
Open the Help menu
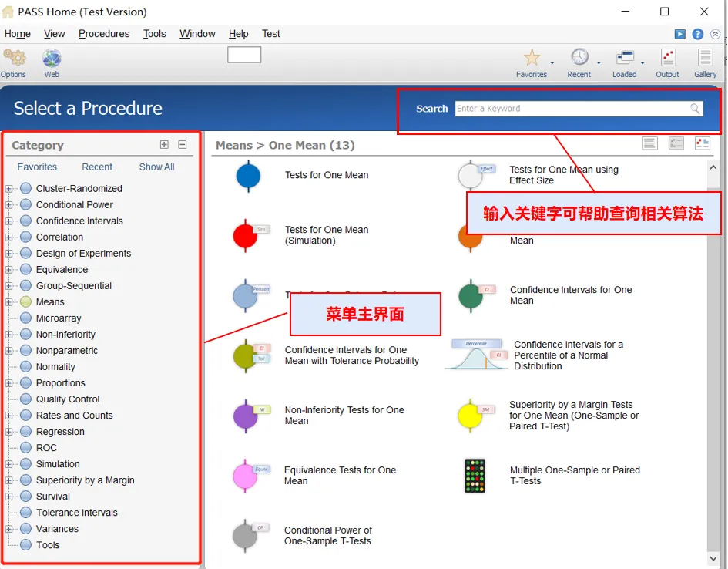click(x=239, y=34)
